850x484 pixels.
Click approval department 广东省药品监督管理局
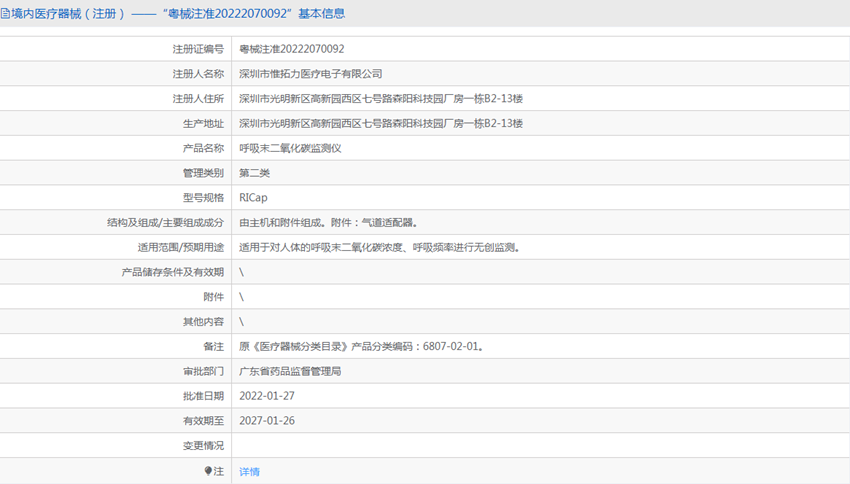pyautogui.click(x=290, y=371)
